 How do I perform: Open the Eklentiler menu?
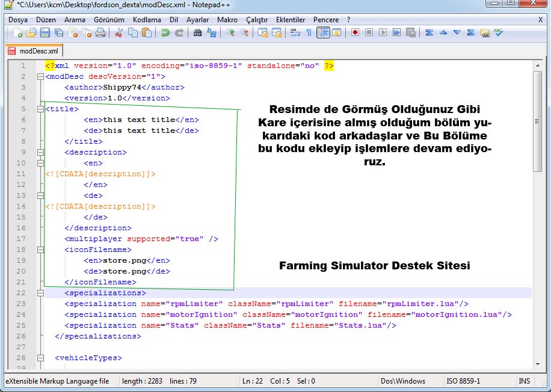pos(290,20)
